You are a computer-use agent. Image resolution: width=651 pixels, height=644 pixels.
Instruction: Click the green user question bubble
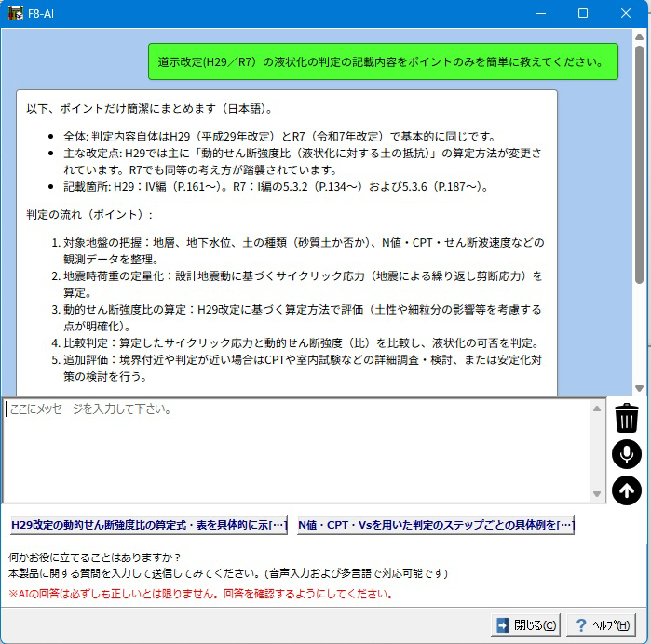pyautogui.click(x=383, y=61)
